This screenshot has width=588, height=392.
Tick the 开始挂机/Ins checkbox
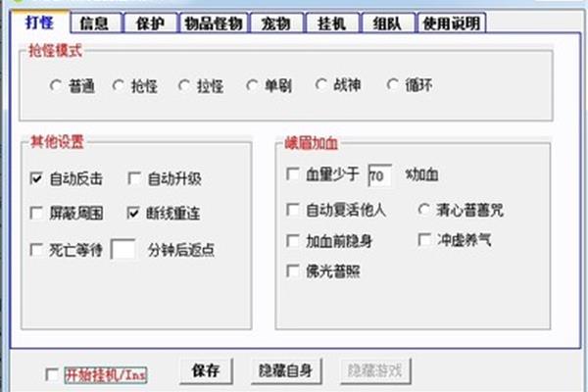51,374
